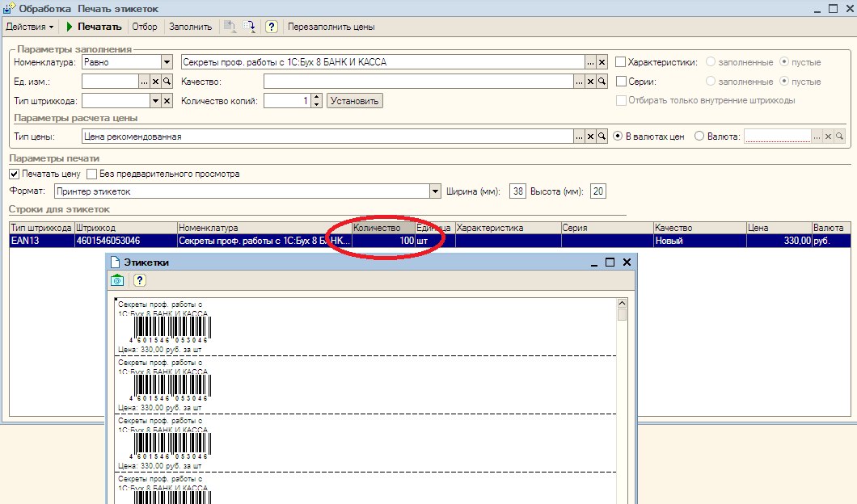Click the save settings toolbar icon (blue down arrow)
The image size is (857, 504).
[x=249, y=27]
